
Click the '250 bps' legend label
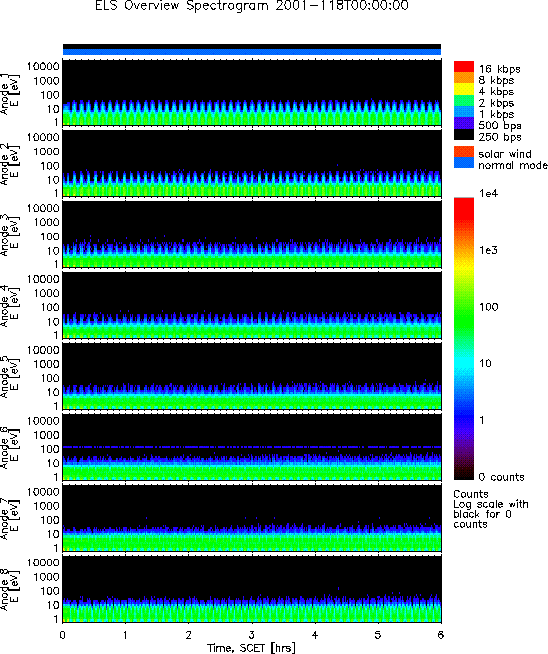point(500,137)
